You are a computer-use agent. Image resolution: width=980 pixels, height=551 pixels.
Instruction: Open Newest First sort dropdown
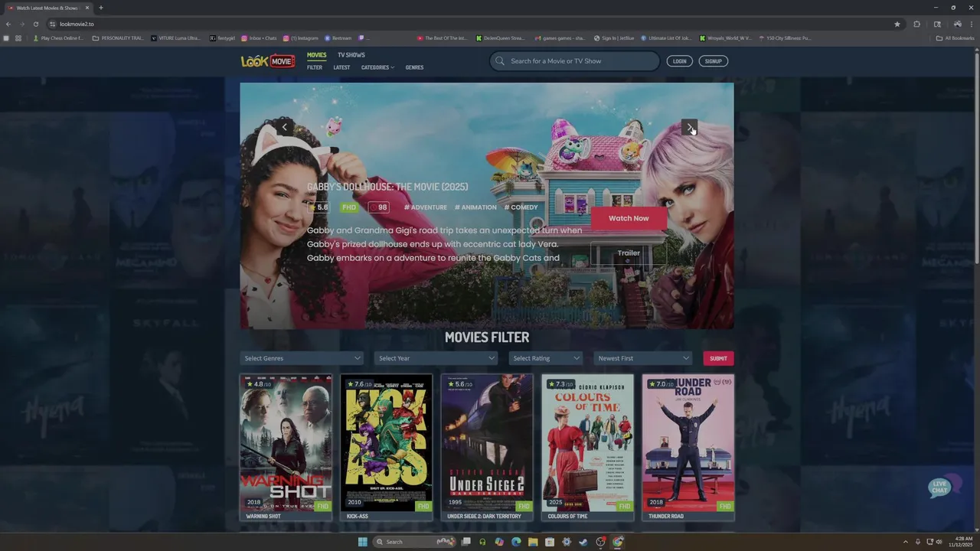pos(643,358)
